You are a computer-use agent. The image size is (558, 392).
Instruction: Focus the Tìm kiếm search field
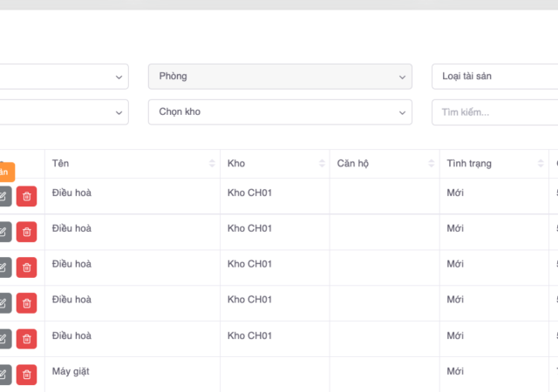pos(493,112)
